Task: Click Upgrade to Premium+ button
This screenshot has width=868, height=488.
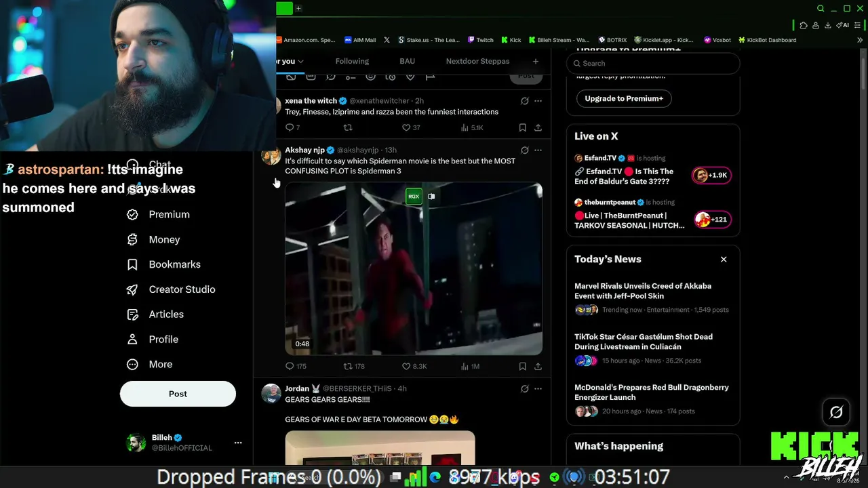Action: point(624,98)
